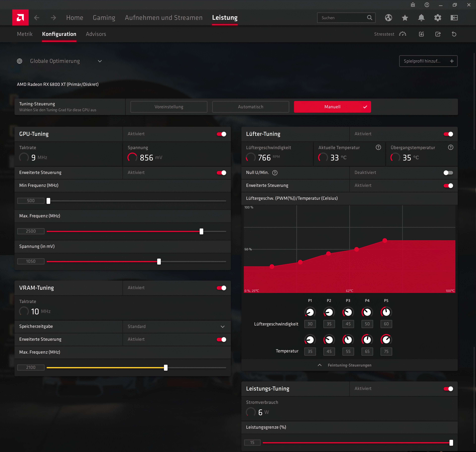
Task: Open favorites using the star icon
Action: coord(405,18)
